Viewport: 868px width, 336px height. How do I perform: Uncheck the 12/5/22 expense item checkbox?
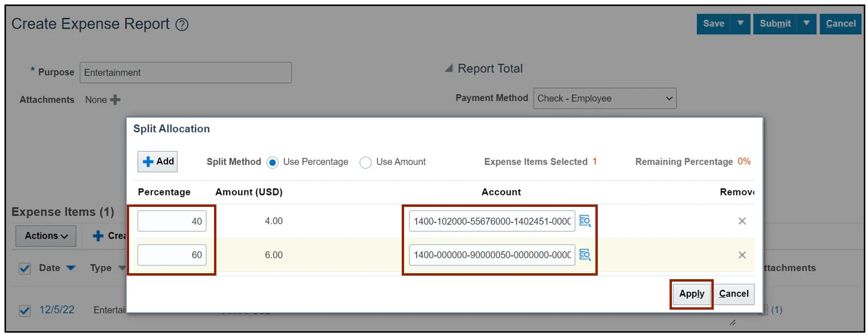tap(25, 310)
